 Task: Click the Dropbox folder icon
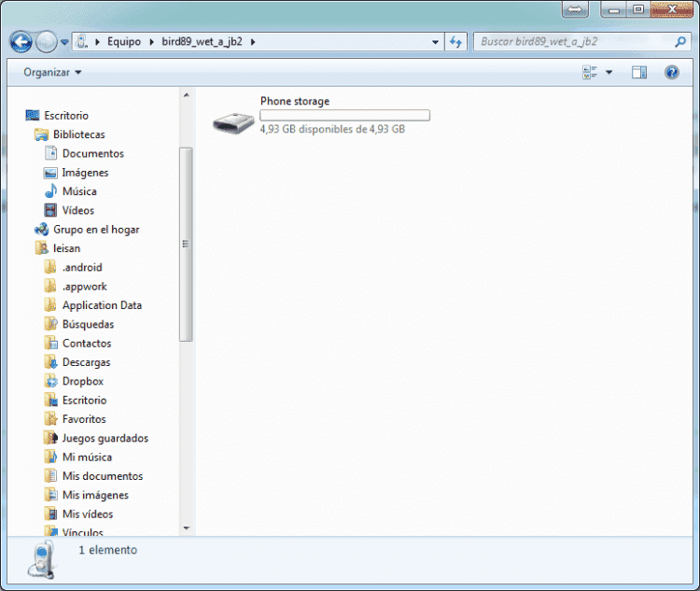click(x=51, y=381)
